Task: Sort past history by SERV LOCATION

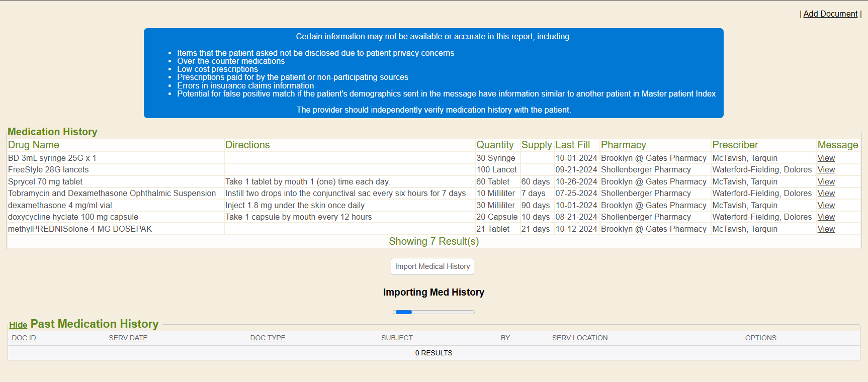Action: click(x=579, y=338)
